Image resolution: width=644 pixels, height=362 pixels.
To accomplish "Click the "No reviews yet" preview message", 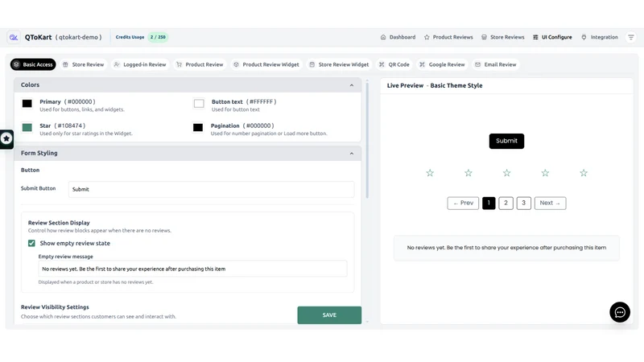I will click(x=506, y=248).
